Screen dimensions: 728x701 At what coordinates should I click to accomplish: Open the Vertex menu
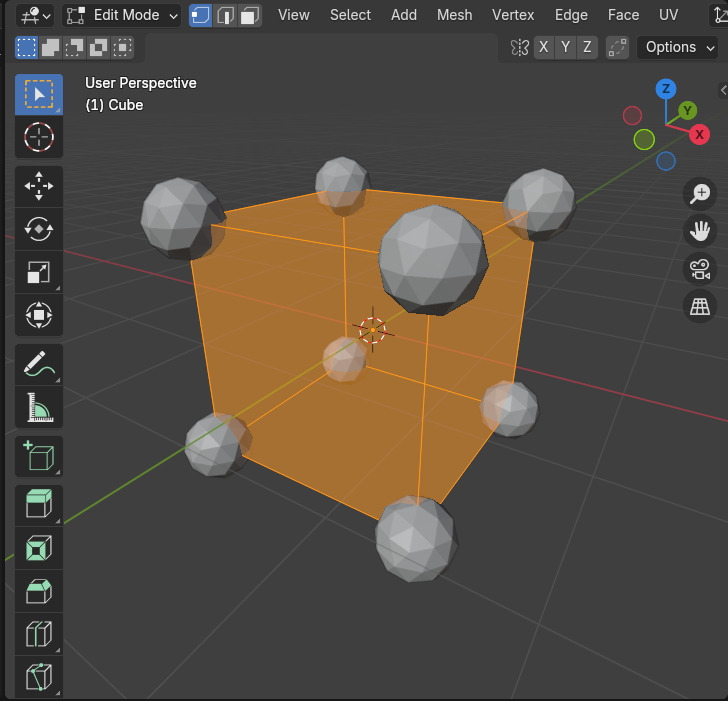(513, 15)
